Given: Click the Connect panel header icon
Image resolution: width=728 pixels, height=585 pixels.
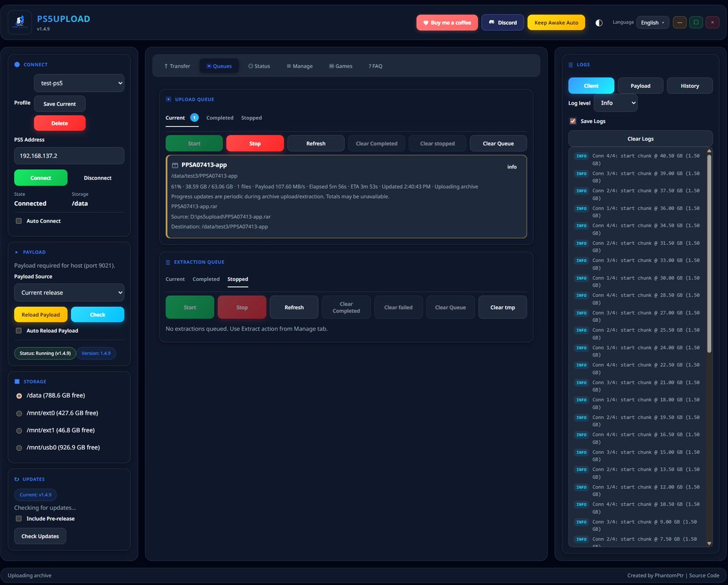Looking at the screenshot, I should click(17, 64).
